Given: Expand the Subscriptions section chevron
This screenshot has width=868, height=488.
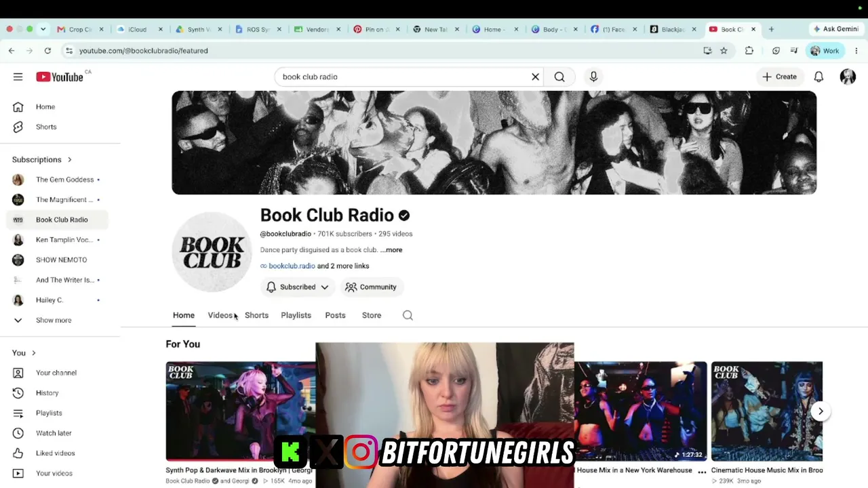Looking at the screenshot, I should [x=69, y=159].
